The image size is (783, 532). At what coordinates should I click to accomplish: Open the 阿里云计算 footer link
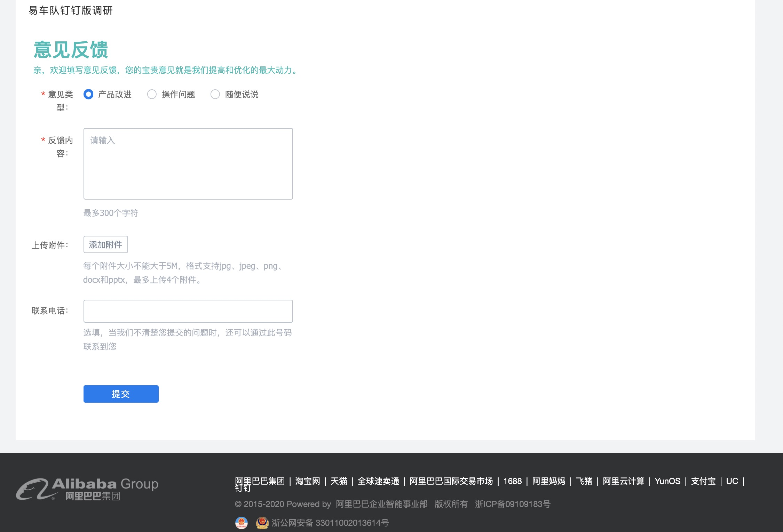pyautogui.click(x=623, y=481)
